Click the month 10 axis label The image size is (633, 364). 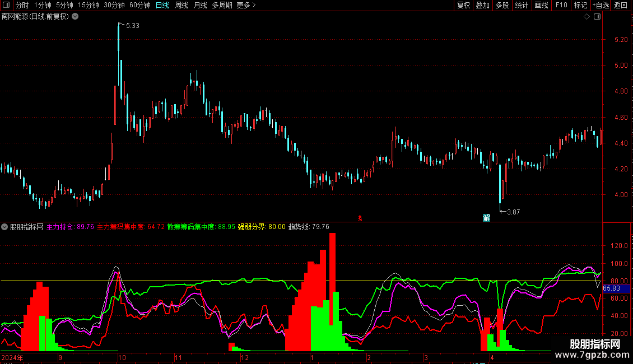click(x=122, y=357)
